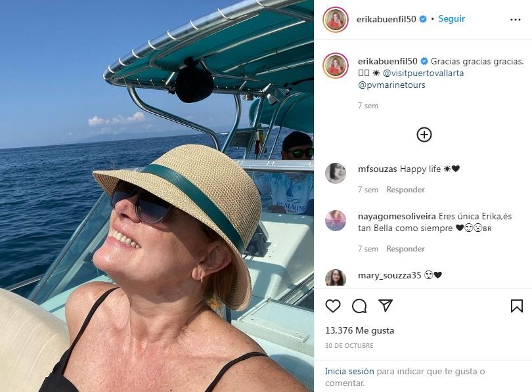532x392 pixels.
Task: Open the mary_souzza35 profile avatar
Action: click(x=336, y=277)
